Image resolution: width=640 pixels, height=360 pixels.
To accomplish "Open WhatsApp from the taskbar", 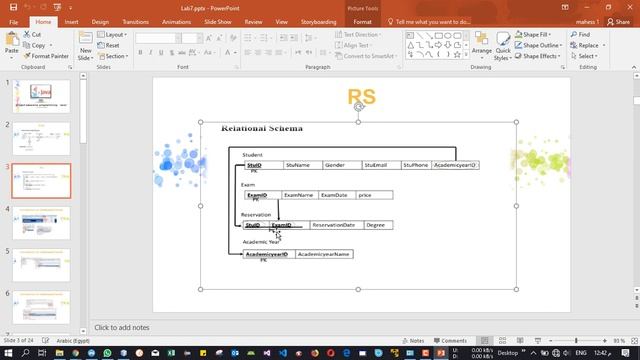I will (107, 353).
